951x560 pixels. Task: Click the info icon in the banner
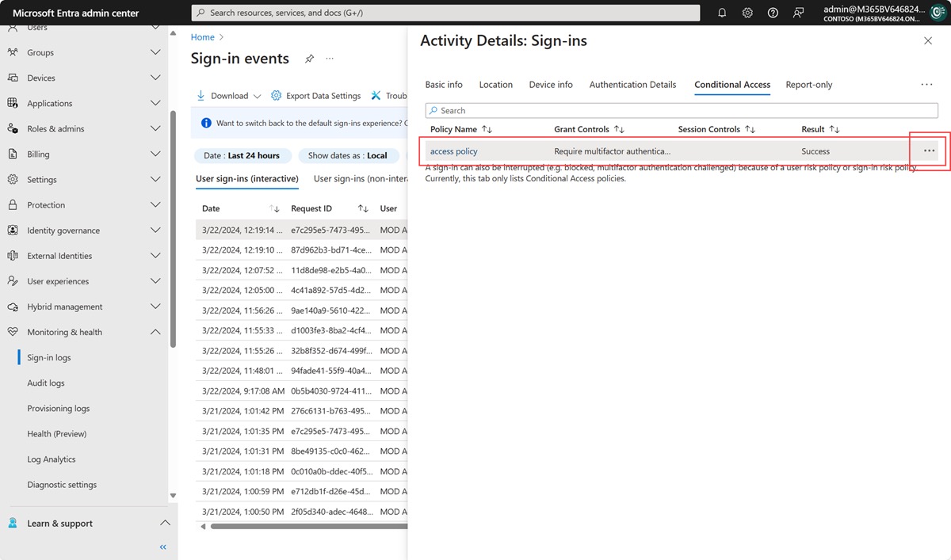tap(206, 123)
